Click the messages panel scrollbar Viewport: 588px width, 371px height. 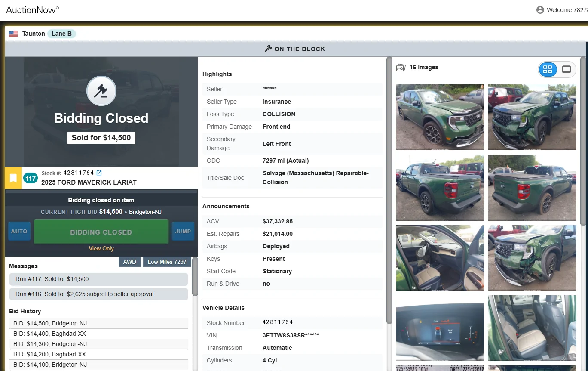(x=195, y=276)
